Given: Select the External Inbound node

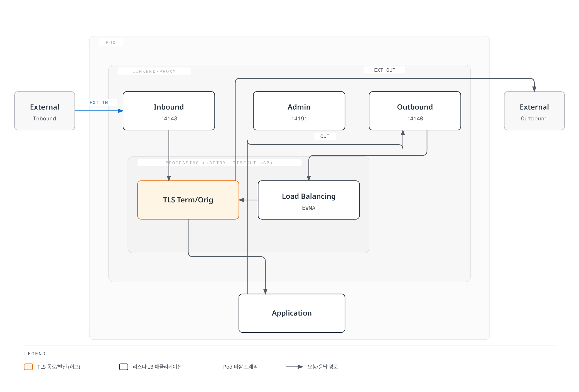Looking at the screenshot, I should [45, 111].
